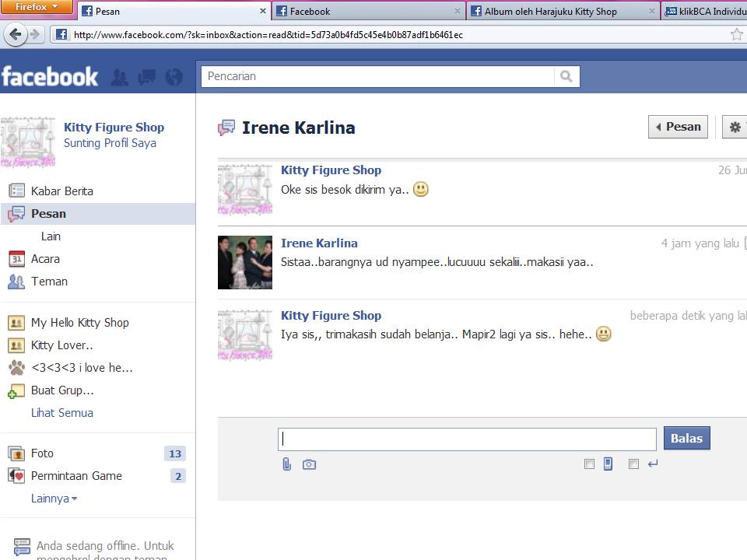The height and width of the screenshot is (560, 747).
Task: Close the Album oleh Harajuku tab
Action: [652, 11]
